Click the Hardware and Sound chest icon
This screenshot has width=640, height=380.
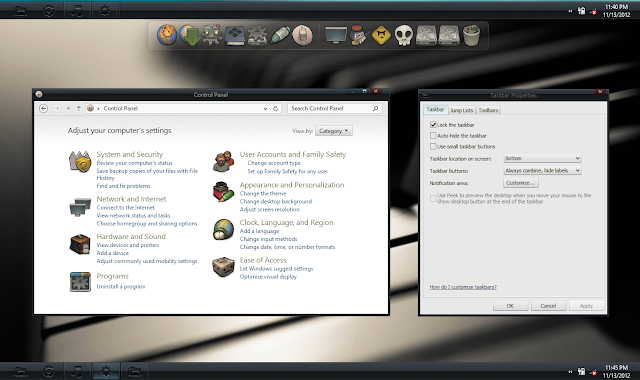point(80,244)
